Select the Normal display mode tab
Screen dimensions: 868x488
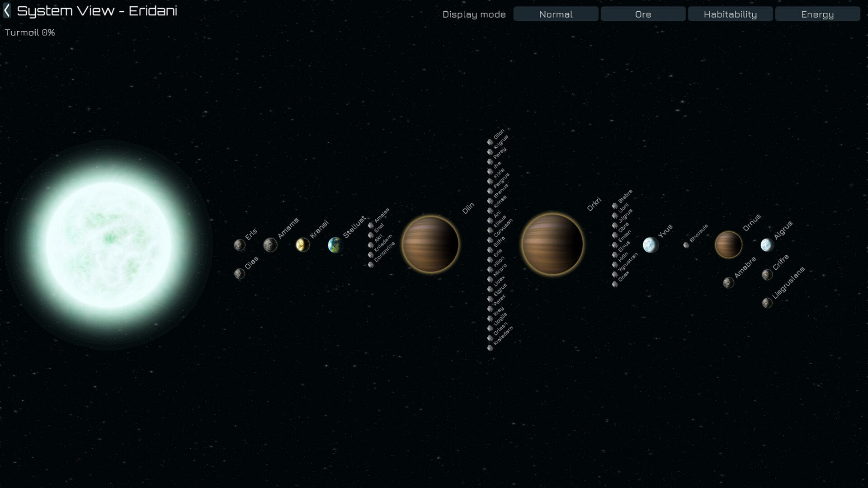556,14
